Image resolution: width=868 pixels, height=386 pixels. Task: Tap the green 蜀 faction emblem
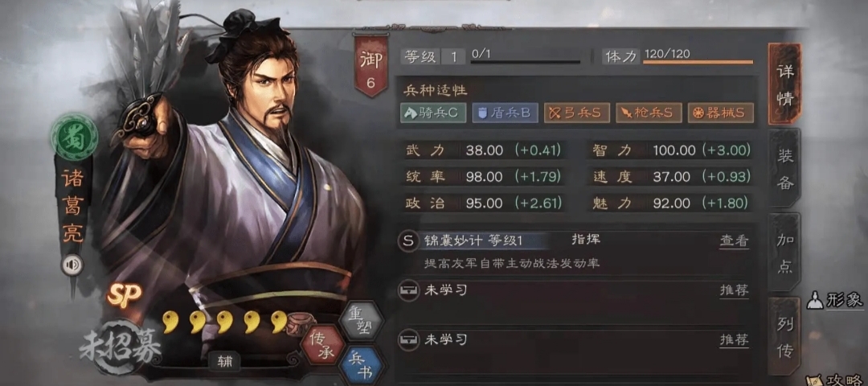74,135
